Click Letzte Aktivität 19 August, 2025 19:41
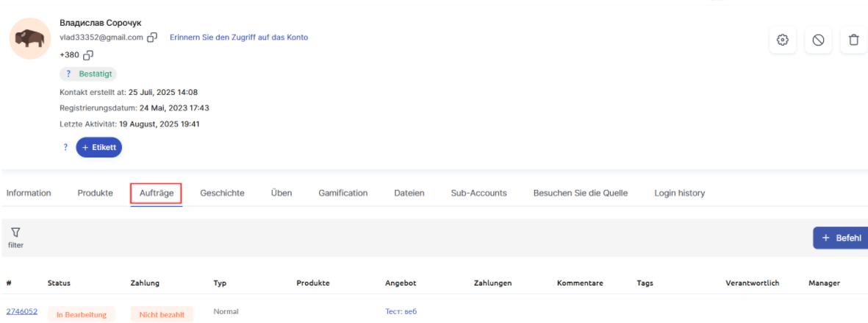This screenshot has height=323, width=868. 129,124
